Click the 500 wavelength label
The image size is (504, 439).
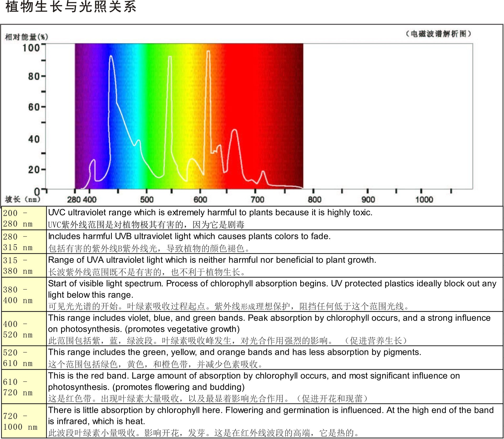point(147,200)
